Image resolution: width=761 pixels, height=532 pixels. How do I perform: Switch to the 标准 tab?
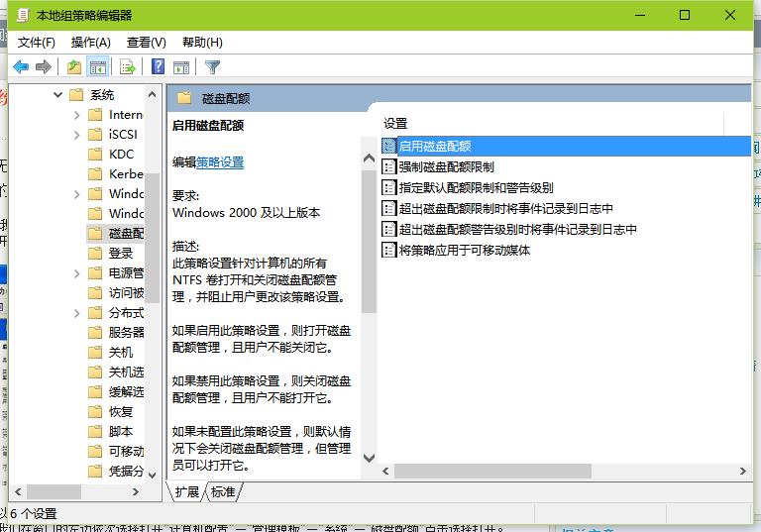click(x=224, y=491)
